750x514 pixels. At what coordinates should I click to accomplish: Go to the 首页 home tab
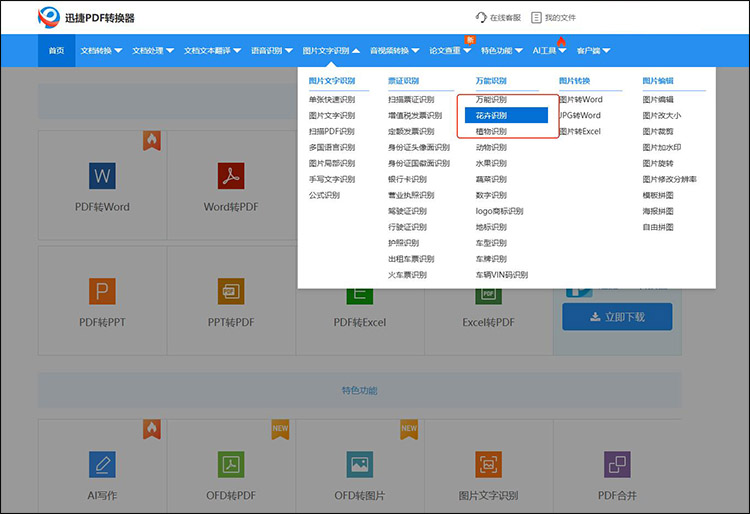pyautogui.click(x=56, y=50)
